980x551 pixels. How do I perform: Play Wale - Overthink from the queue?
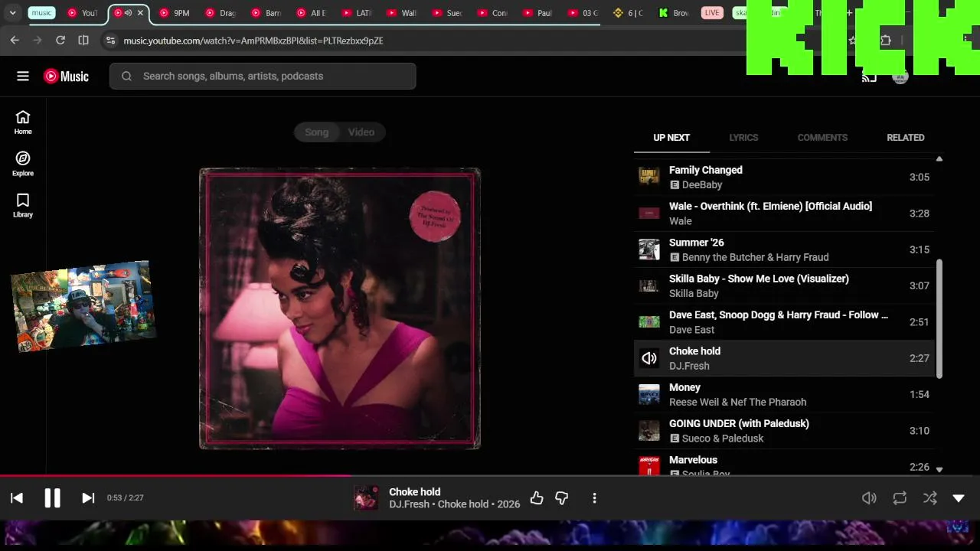(x=784, y=214)
